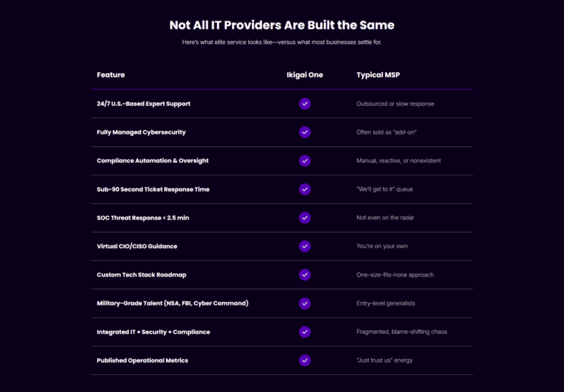The height and width of the screenshot is (392, 564).
Task: Click the 'Outsourced or slow response' text
Action: click(x=395, y=104)
